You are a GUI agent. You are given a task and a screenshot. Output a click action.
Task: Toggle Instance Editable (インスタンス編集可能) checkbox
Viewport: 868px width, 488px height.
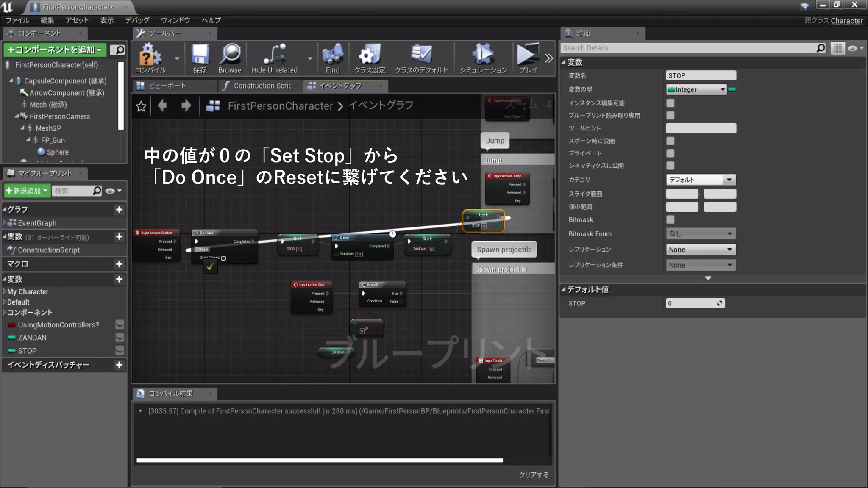[x=670, y=103]
